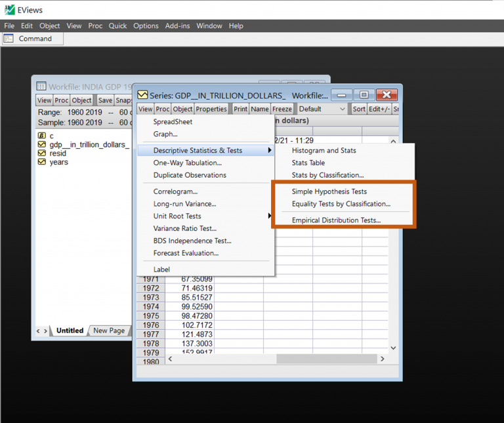The height and width of the screenshot is (423, 504).
Task: Close the Series GDP window
Action: click(387, 95)
